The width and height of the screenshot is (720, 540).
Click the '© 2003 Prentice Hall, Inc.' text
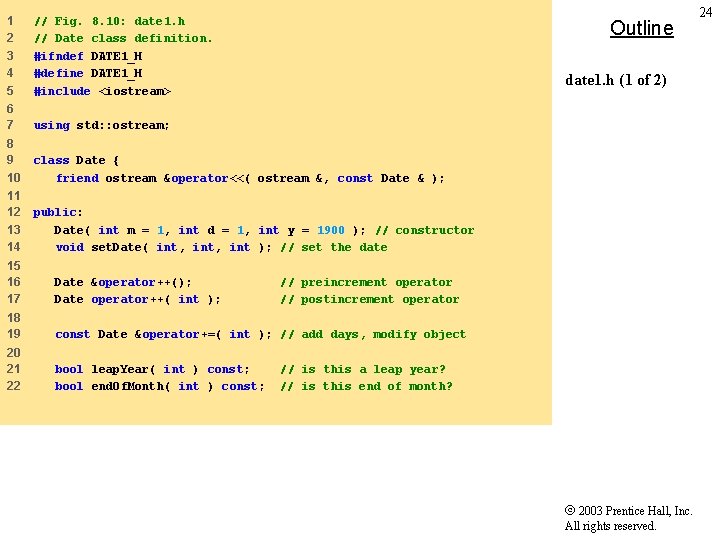click(x=629, y=511)
